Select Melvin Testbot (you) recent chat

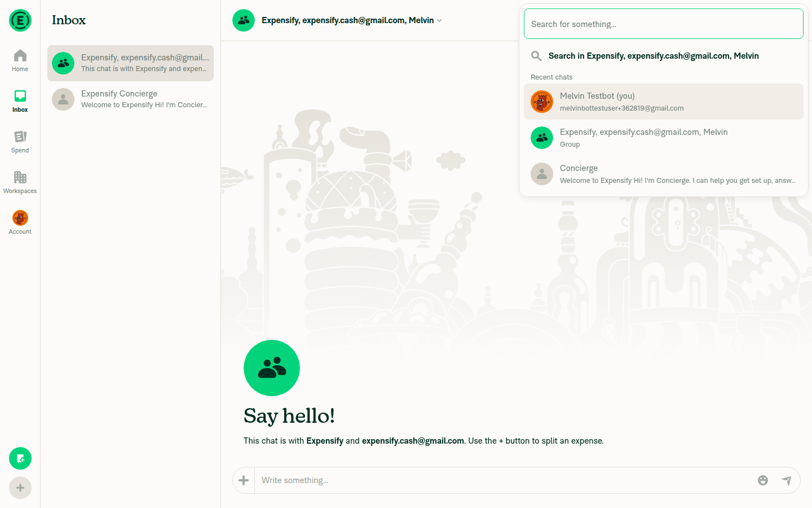point(664,102)
